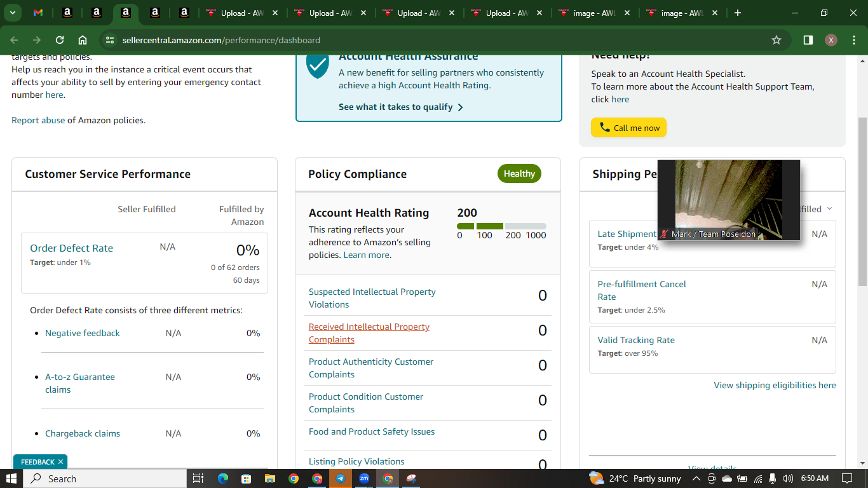Screen dimensions: 868x488
Task: Open the volume speaker control
Action: pyautogui.click(x=788, y=478)
